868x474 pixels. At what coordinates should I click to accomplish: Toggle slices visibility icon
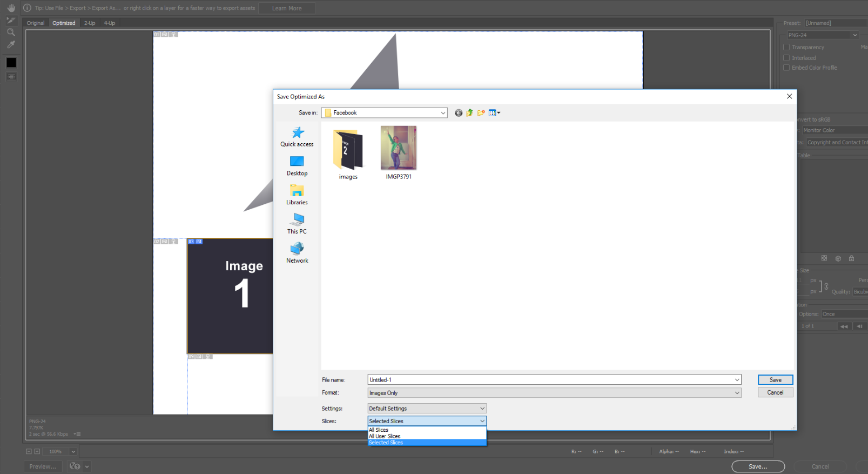pyautogui.click(x=11, y=77)
